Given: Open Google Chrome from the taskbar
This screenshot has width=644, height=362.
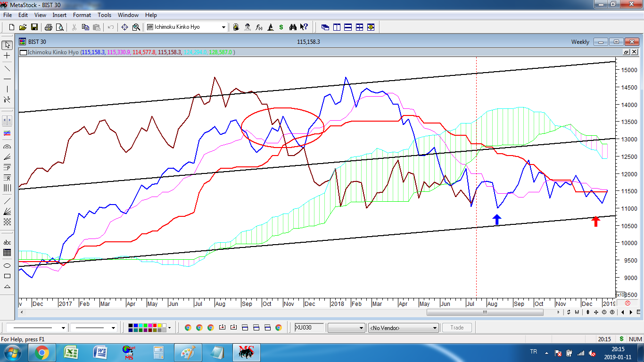Looking at the screenshot, I should (42, 353).
